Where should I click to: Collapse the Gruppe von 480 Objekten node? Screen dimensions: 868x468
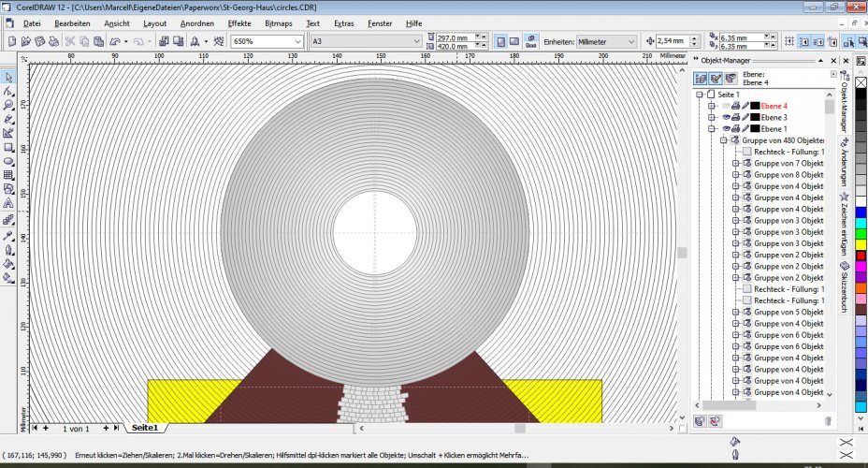[724, 140]
